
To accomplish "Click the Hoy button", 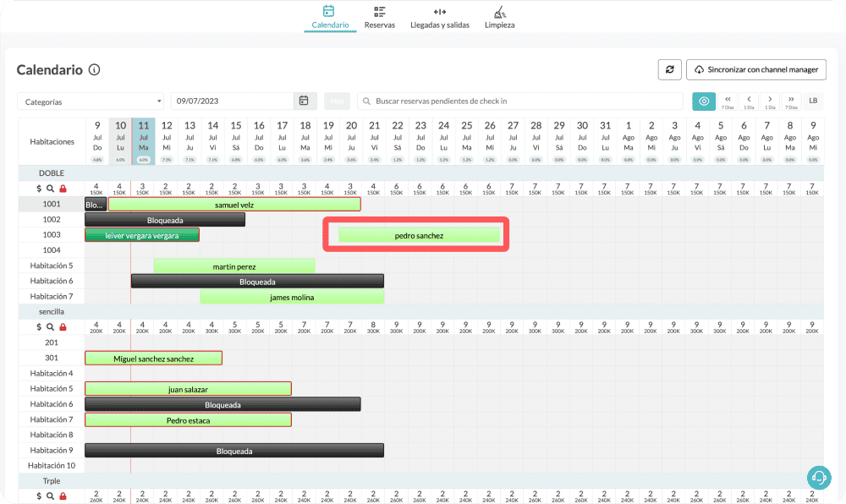I will point(338,101).
